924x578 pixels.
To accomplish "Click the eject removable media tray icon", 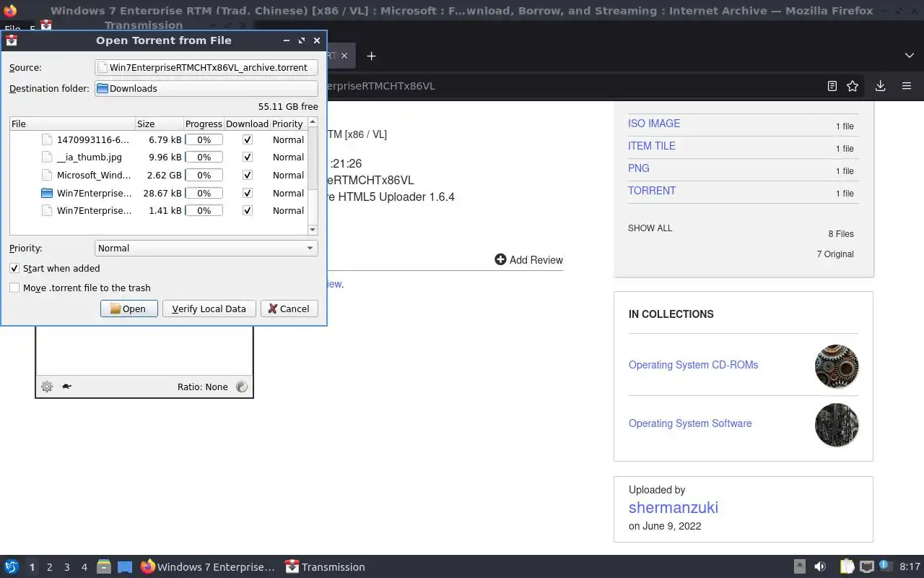I will (800, 567).
